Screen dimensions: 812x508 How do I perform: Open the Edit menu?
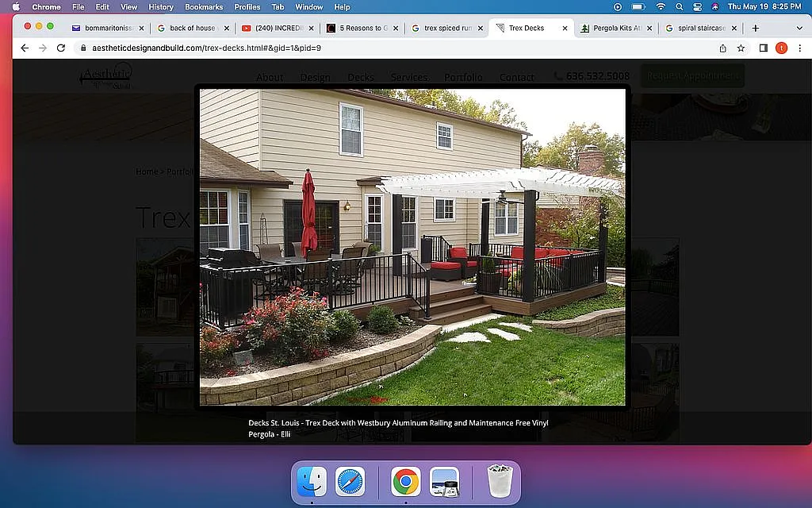(102, 6)
